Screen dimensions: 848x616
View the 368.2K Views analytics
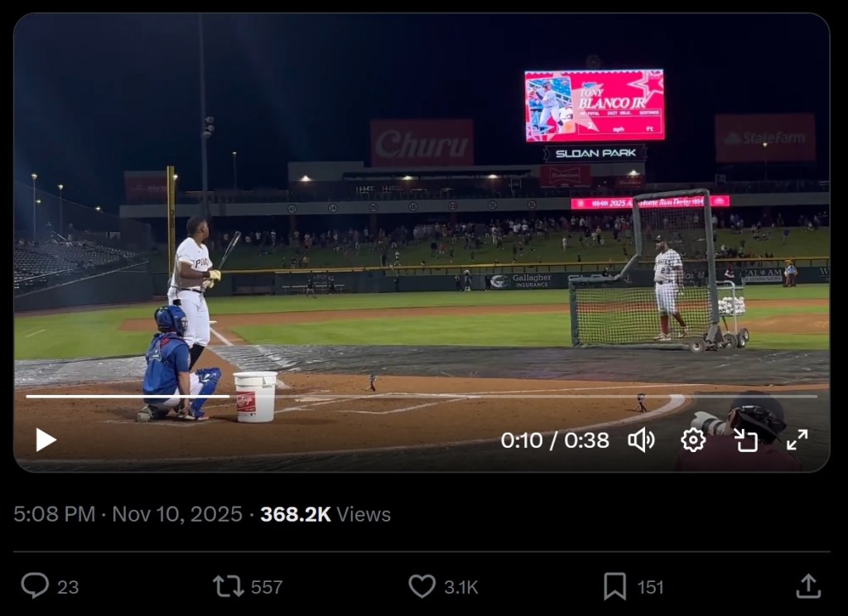click(325, 514)
